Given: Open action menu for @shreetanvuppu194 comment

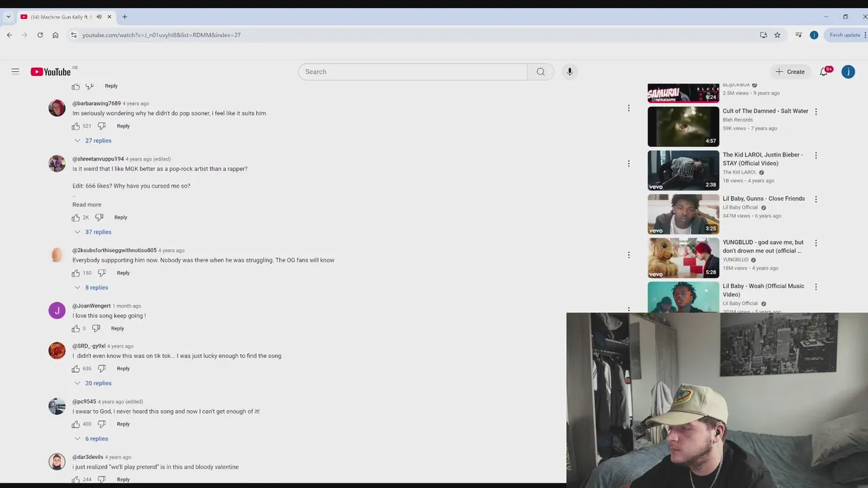Looking at the screenshot, I should (629, 163).
